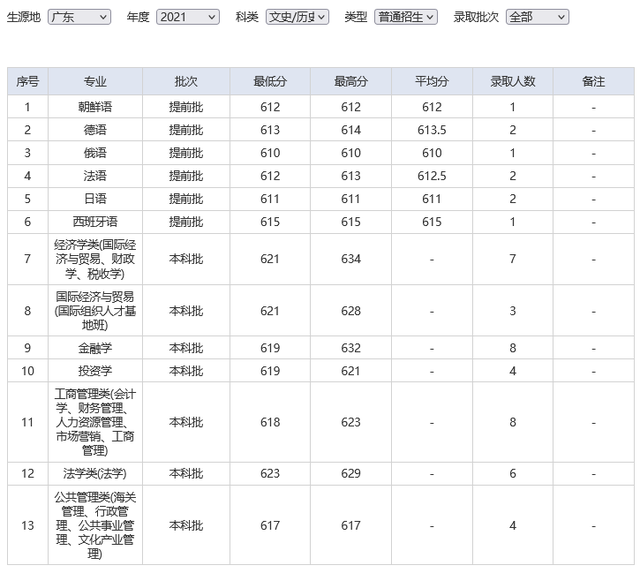Click sequence number 10 cell
This screenshot has width=640, height=573.
tap(28, 371)
